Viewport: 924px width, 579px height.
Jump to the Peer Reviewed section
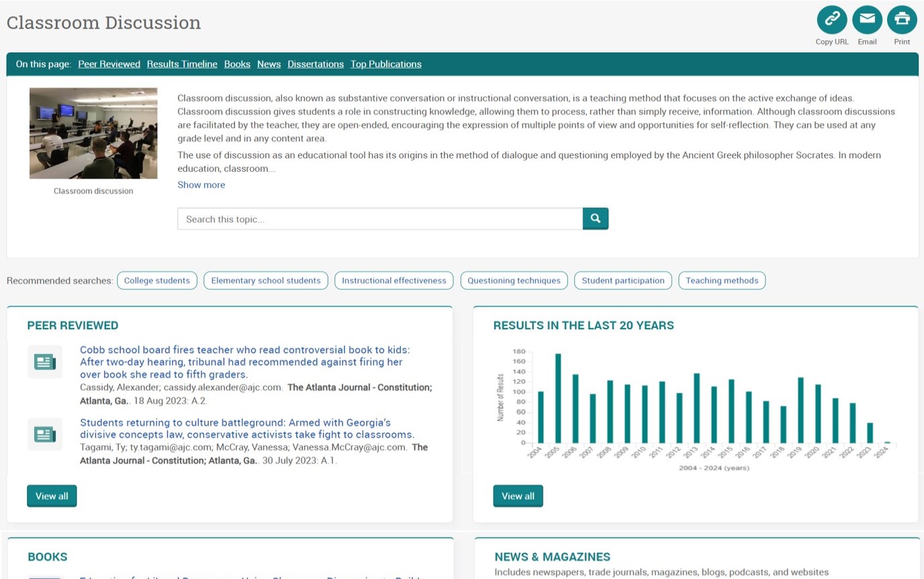click(x=109, y=64)
